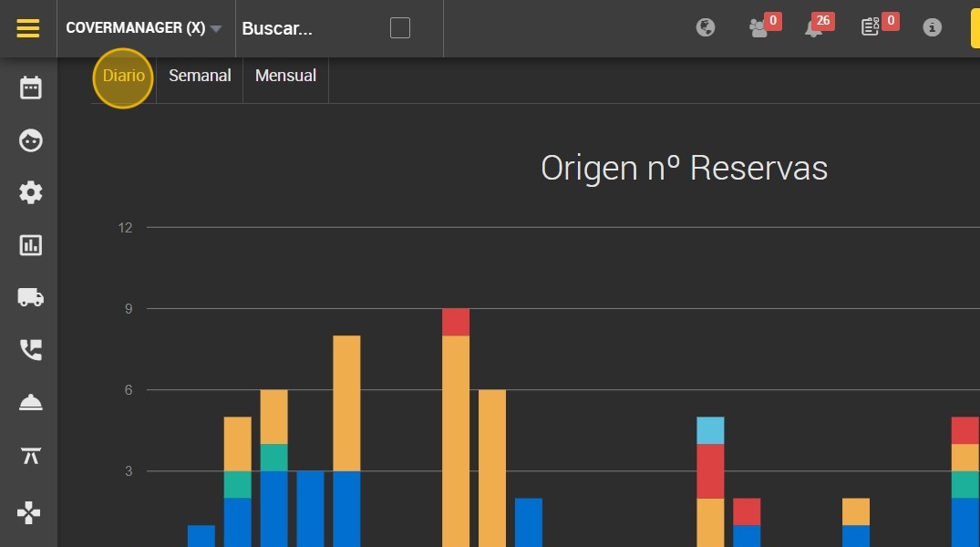
Task: Switch to the Semanal tab
Action: [x=200, y=76]
